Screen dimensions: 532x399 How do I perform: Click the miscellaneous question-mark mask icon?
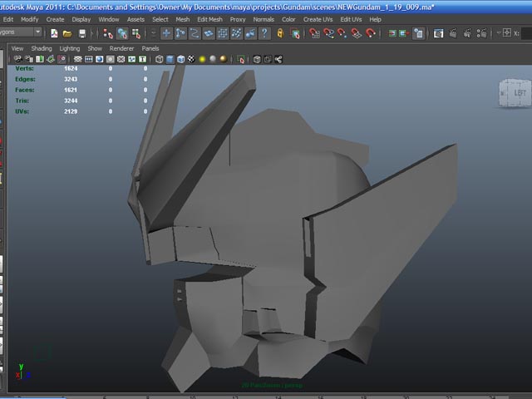[264, 33]
